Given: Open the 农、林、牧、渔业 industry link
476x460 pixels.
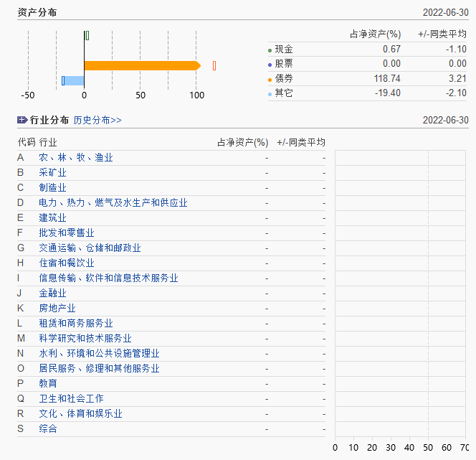Looking at the screenshot, I should [76, 157].
